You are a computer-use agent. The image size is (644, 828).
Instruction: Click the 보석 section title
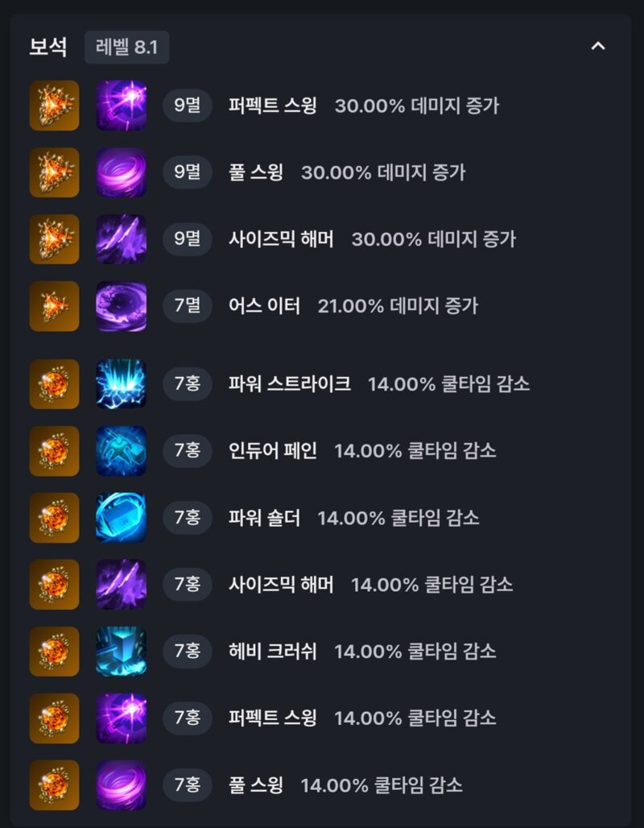(x=48, y=48)
